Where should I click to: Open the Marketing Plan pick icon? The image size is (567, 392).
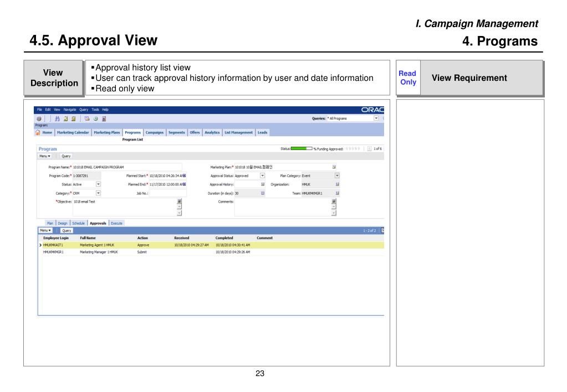334,167
